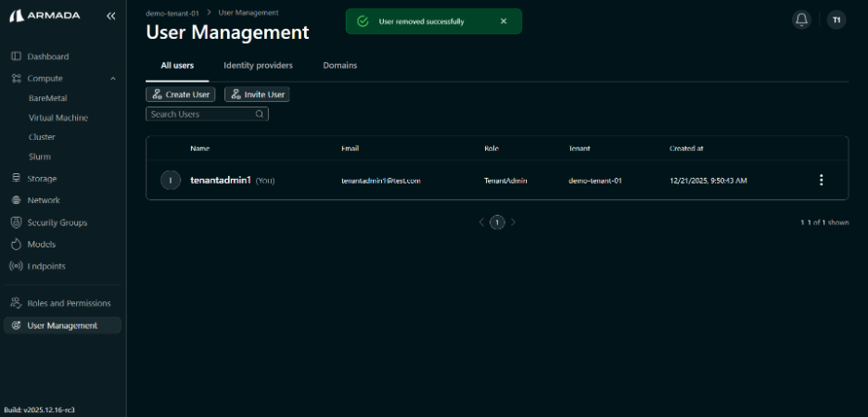This screenshot has width=868, height=417.
Task: Click the search magnifier icon
Action: point(260,115)
